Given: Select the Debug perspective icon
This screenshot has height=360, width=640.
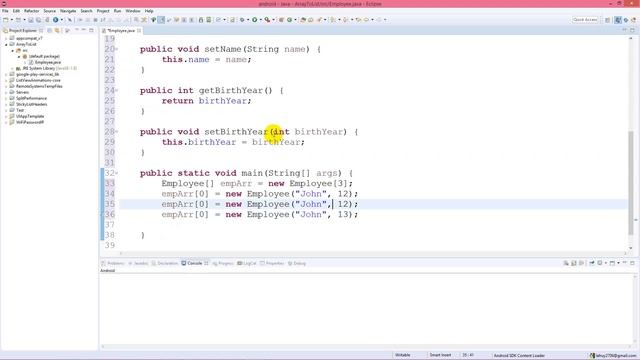Looking at the screenshot, I should click(x=626, y=20).
